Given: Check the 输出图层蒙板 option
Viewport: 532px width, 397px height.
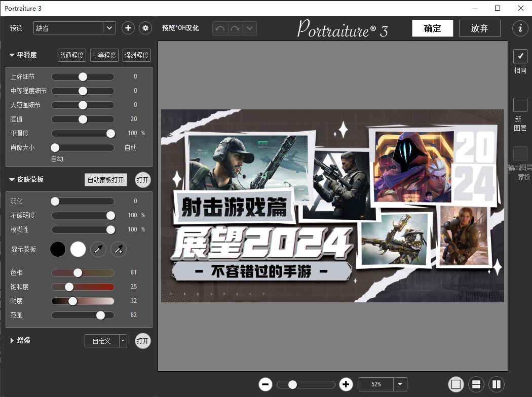Looking at the screenshot, I should coord(520,153).
